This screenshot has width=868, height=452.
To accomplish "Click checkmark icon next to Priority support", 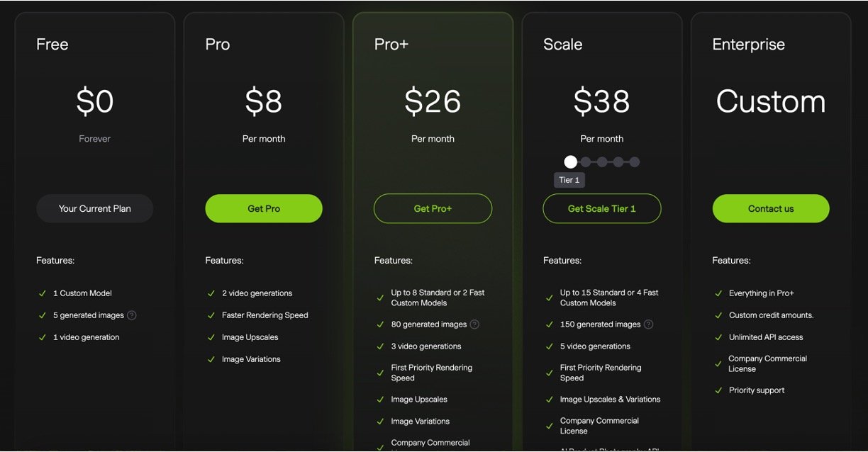I will pos(718,390).
